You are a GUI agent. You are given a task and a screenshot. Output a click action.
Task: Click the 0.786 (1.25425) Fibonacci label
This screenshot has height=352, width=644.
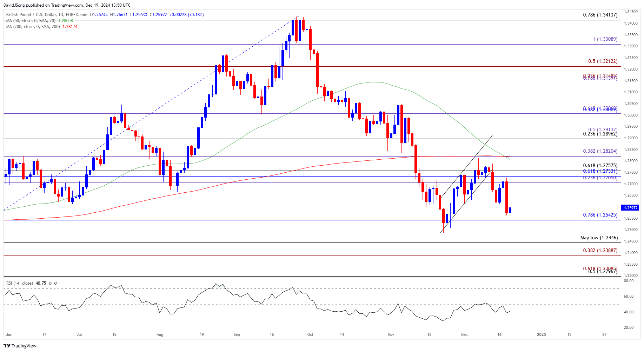(600, 215)
